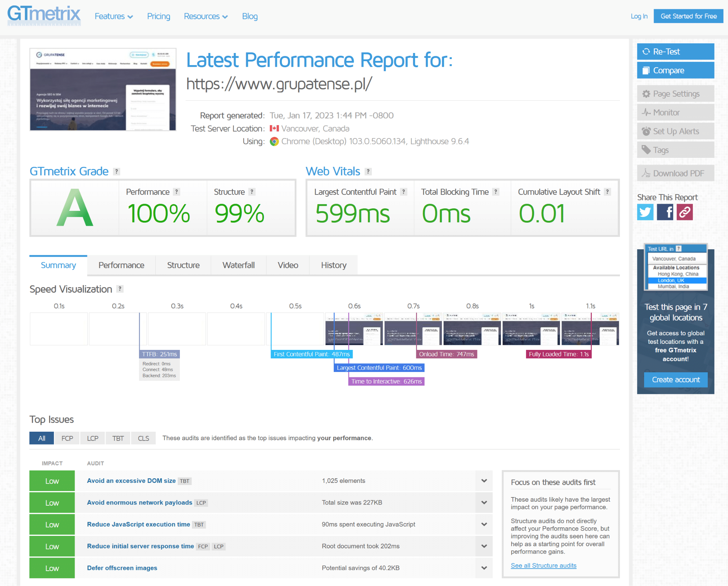728x586 pixels.
Task: Click Set Up Alerts
Action: click(x=675, y=132)
